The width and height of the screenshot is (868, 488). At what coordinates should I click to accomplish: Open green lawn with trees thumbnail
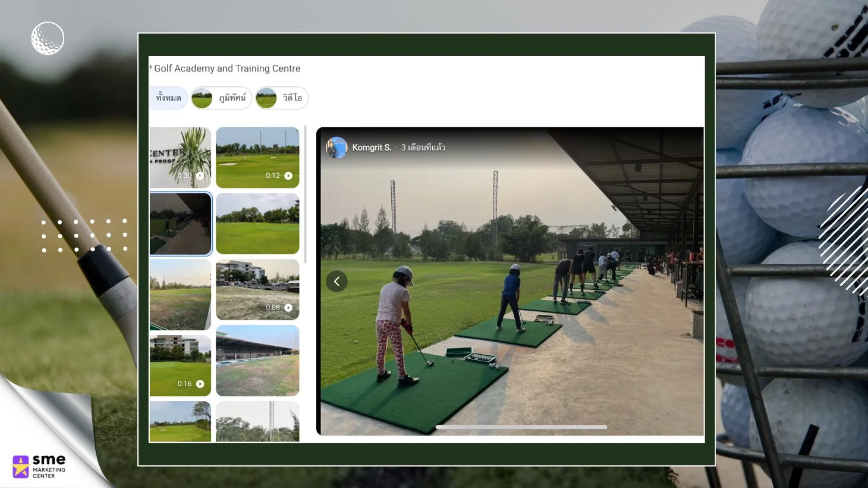coord(257,224)
